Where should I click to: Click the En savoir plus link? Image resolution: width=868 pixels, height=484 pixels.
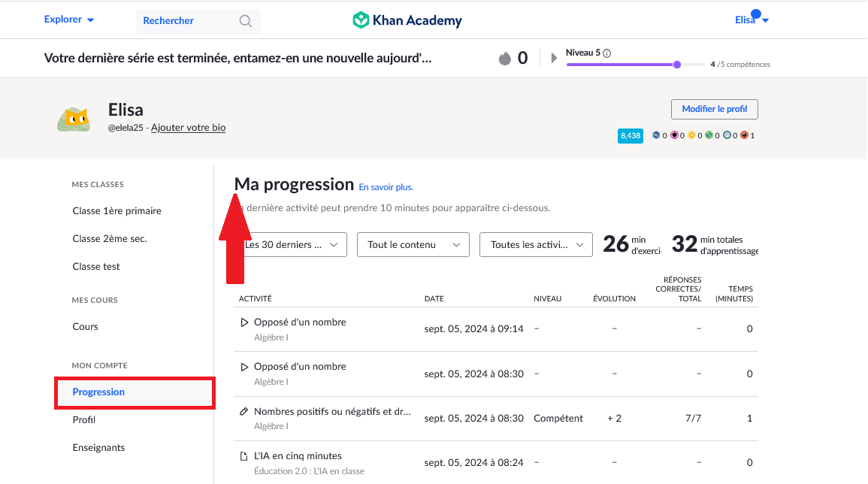pos(386,187)
